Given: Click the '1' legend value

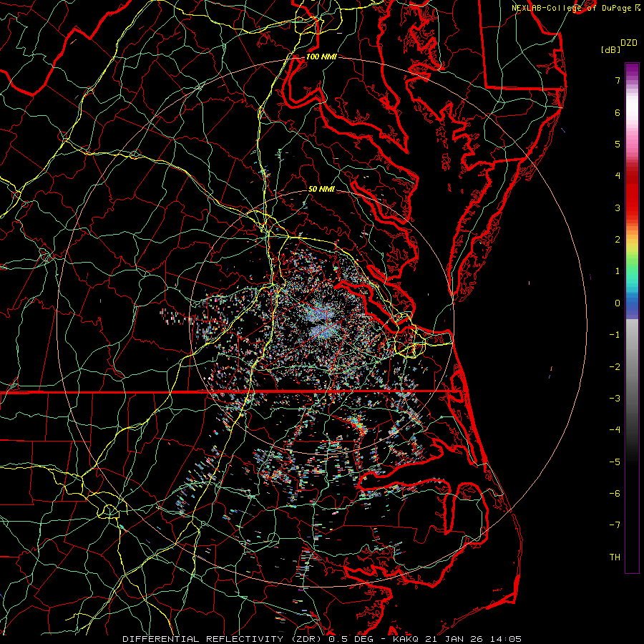Looking at the screenshot, I should pos(618,271).
